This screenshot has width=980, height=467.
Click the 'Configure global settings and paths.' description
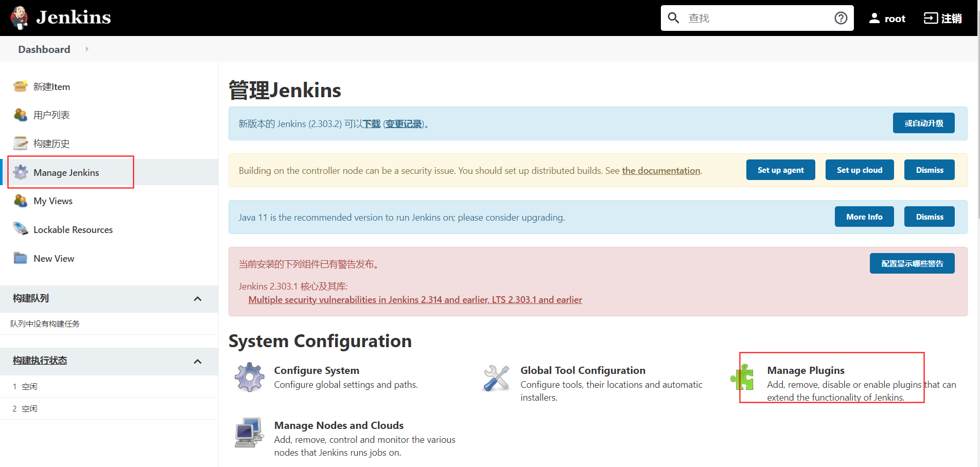click(x=346, y=385)
